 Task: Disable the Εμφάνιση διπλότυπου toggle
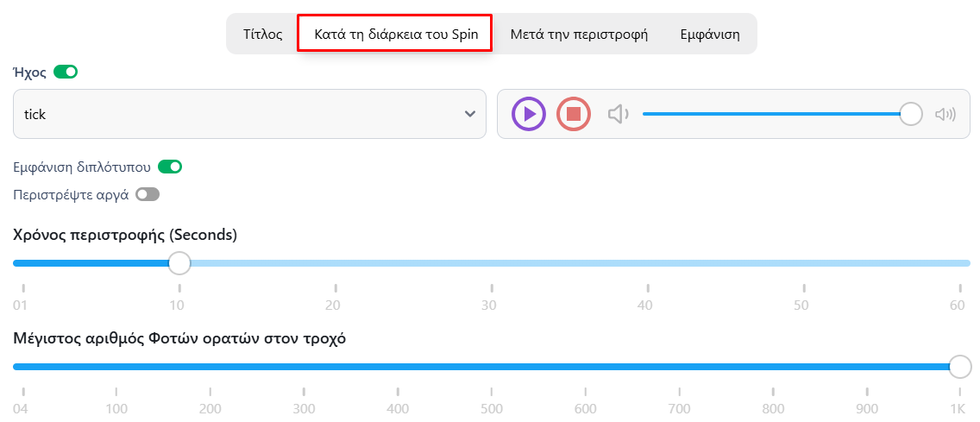click(169, 167)
